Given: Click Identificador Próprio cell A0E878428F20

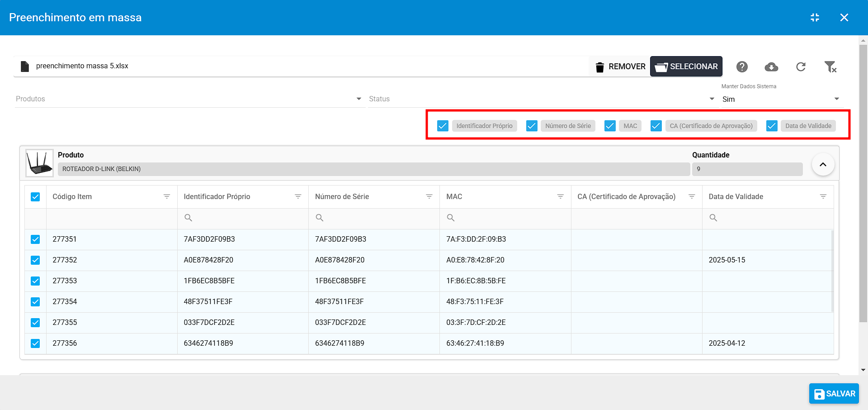Looking at the screenshot, I should (243, 260).
